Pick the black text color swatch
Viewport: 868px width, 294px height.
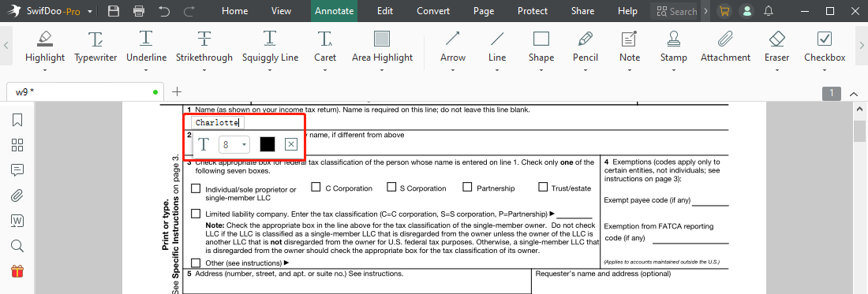[268, 145]
